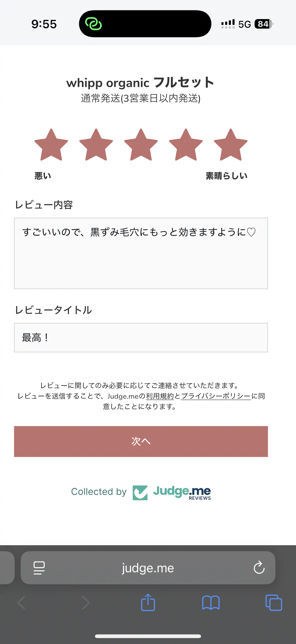Tap the Safari share icon
This screenshot has height=644, width=296.
[148, 602]
